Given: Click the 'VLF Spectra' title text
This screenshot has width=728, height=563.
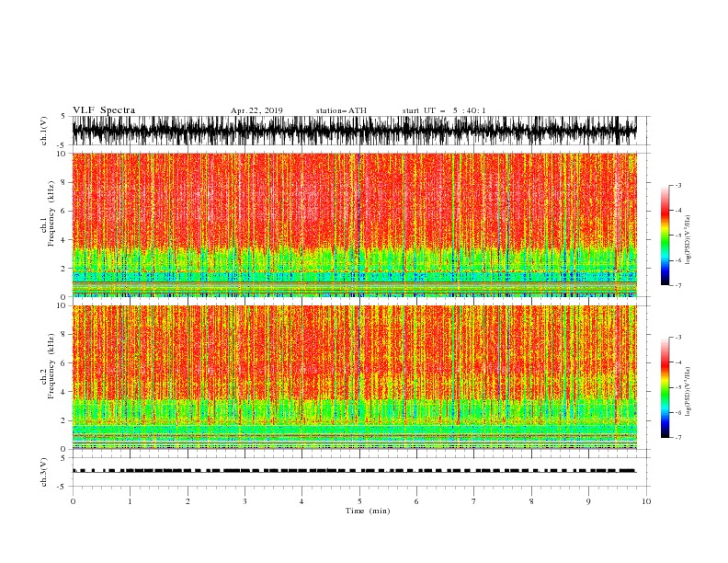Looking at the screenshot, I should (104, 110).
